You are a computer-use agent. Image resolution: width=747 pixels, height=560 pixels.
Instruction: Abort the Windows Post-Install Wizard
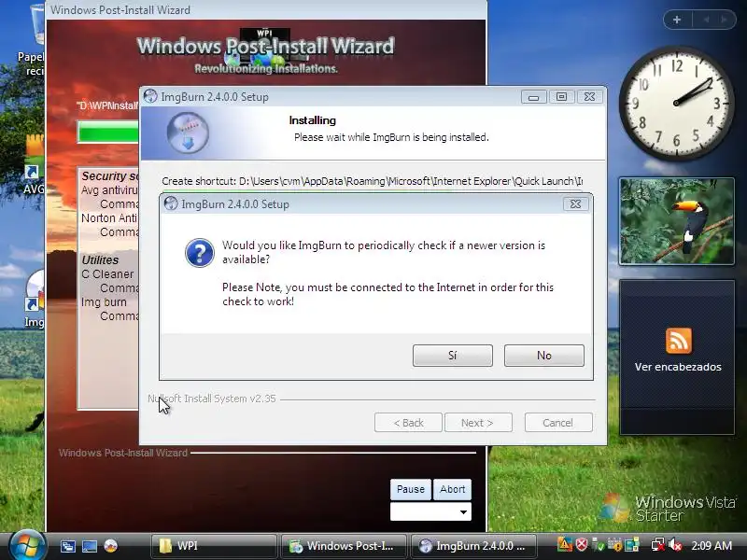click(453, 489)
